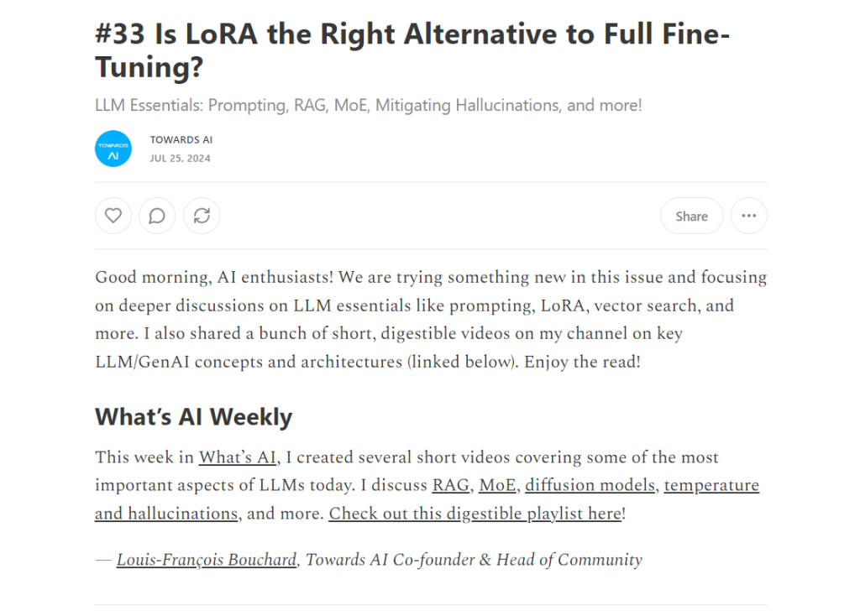Screen dimensions: 860x616
Task: Click the "LLM Essentials" subtitle text
Action: point(368,106)
